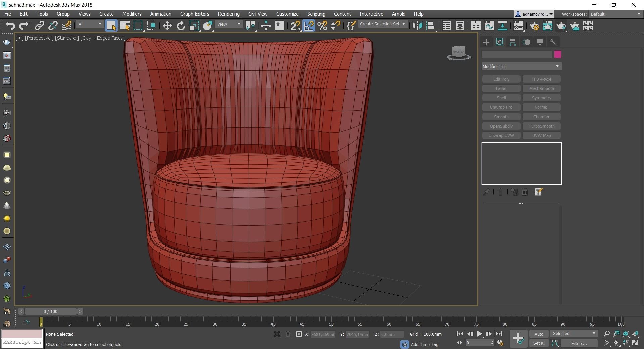Open the Scripting menu
644x349 pixels.
click(x=316, y=14)
